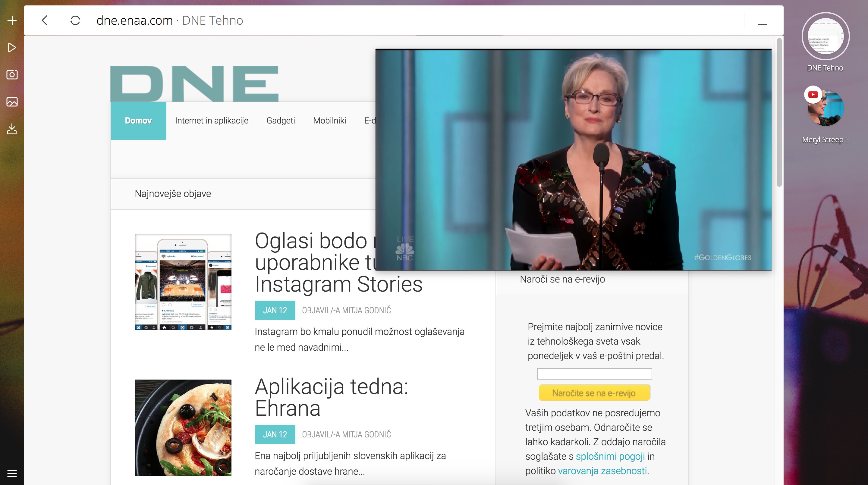Switch to the DNE Tehno tab thumbnail
The height and width of the screenshot is (485, 868).
point(825,36)
